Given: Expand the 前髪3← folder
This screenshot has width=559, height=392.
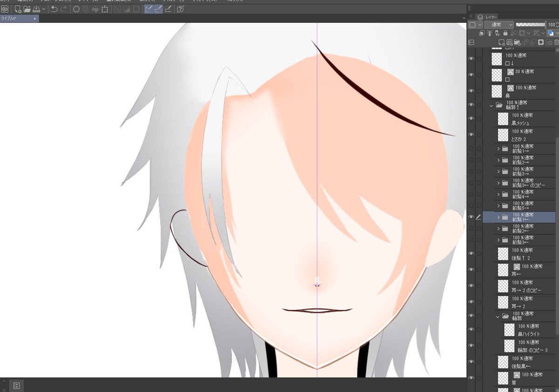Looking at the screenshot, I should pyautogui.click(x=498, y=240).
